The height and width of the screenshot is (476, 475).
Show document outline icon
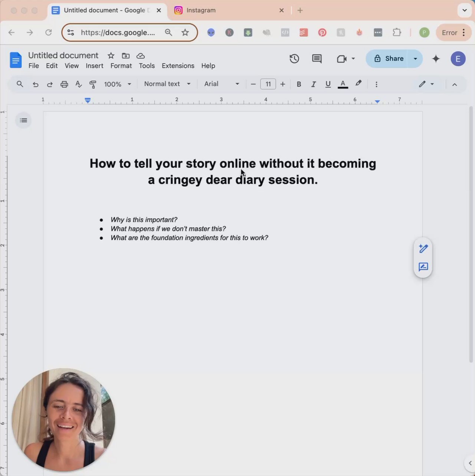[23, 120]
